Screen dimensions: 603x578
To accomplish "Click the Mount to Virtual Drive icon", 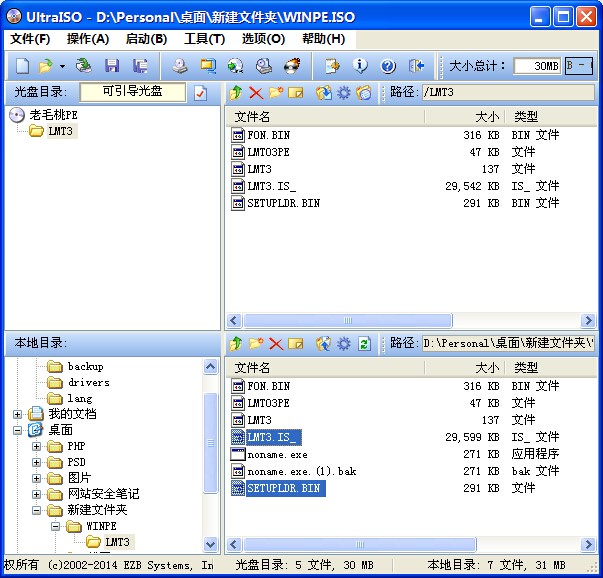I will 264,66.
